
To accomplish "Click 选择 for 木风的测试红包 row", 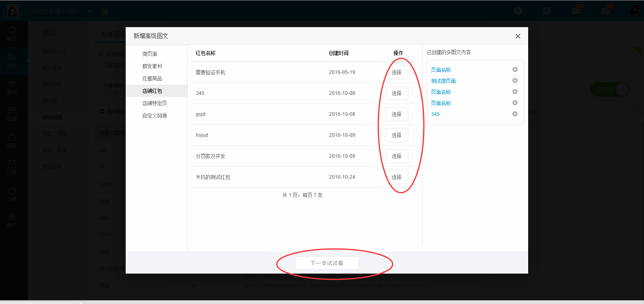I will click(x=397, y=177).
